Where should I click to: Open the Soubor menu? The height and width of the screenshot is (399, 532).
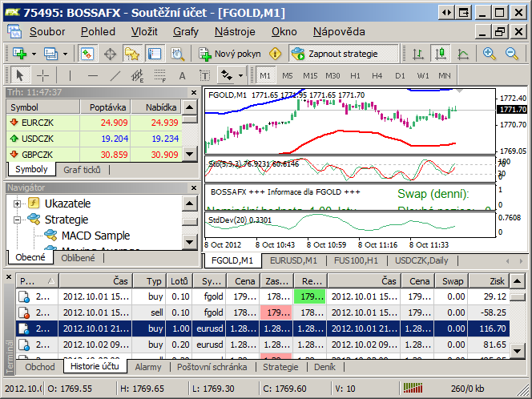tap(47, 31)
